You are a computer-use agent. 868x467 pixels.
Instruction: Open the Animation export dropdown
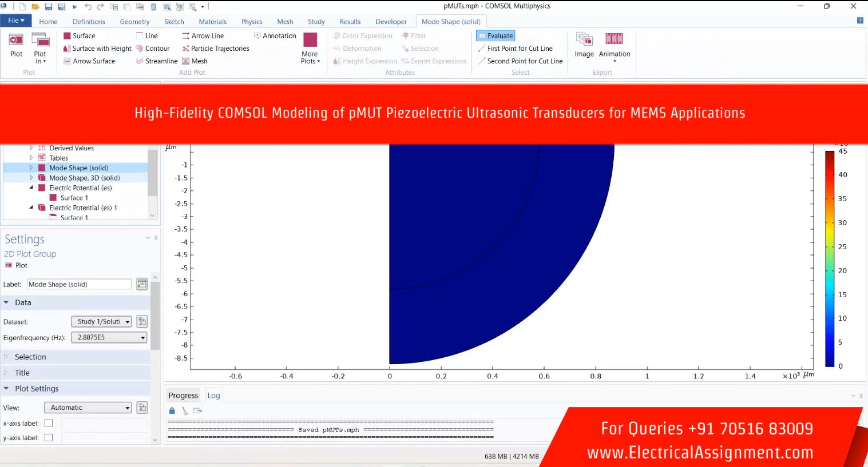click(614, 61)
